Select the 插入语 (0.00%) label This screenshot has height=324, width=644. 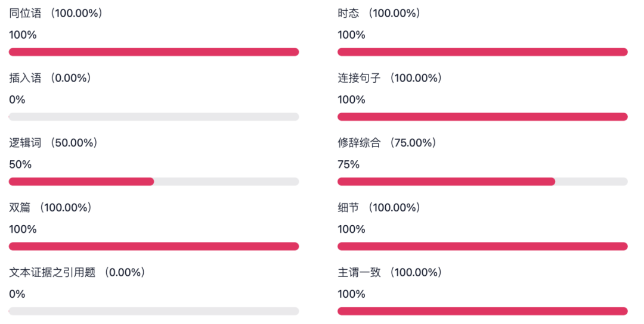[50, 78]
